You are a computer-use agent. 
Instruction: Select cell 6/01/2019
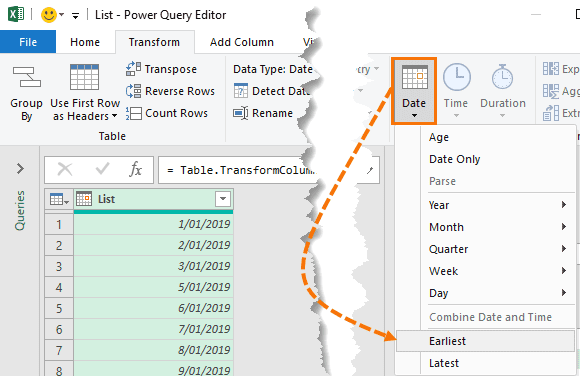[x=154, y=308]
